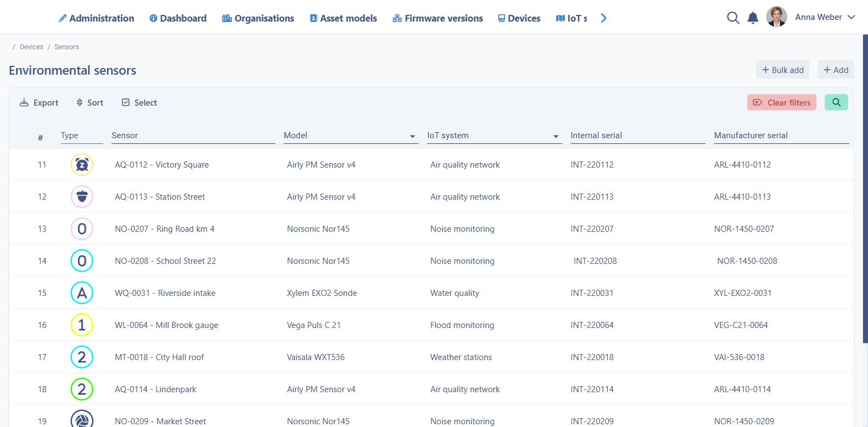Click the type icon for AQ-0113 Station Street

pos(82,196)
